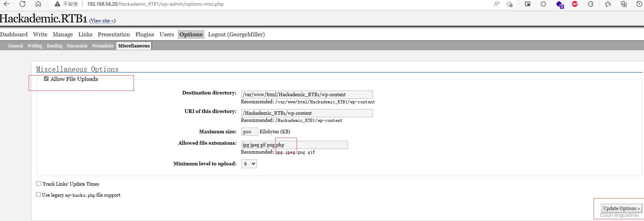The width and height of the screenshot is (644, 221).
Task: Click the URI of this directory field
Action: click(307, 113)
